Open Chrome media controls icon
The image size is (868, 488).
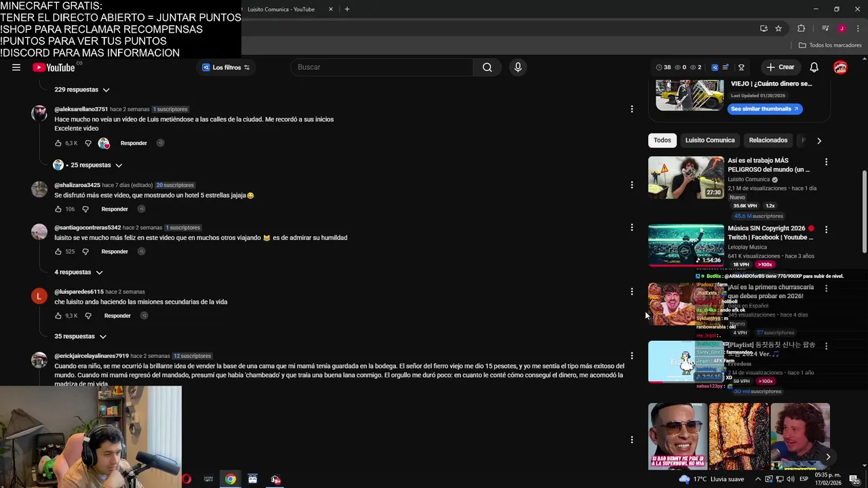click(x=825, y=28)
